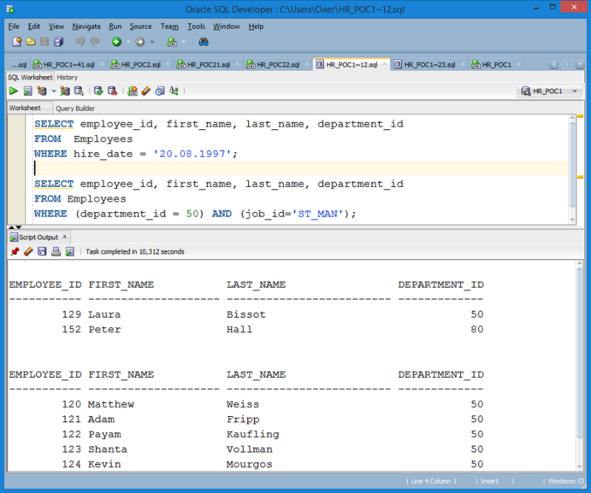Open the SQL Worksheet connection dropdown arrow
Image resolution: width=591 pixels, height=493 pixels.
coord(184,42)
